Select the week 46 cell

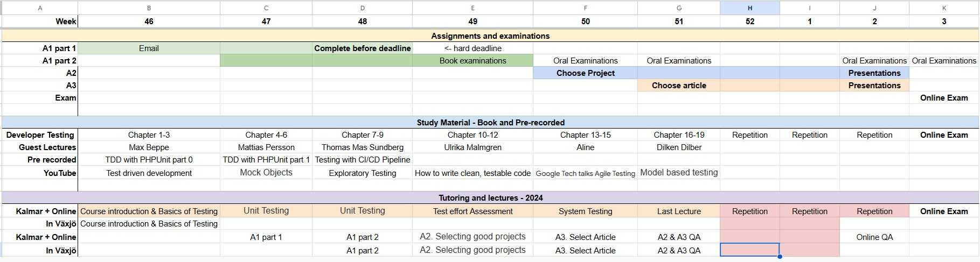coord(149,22)
